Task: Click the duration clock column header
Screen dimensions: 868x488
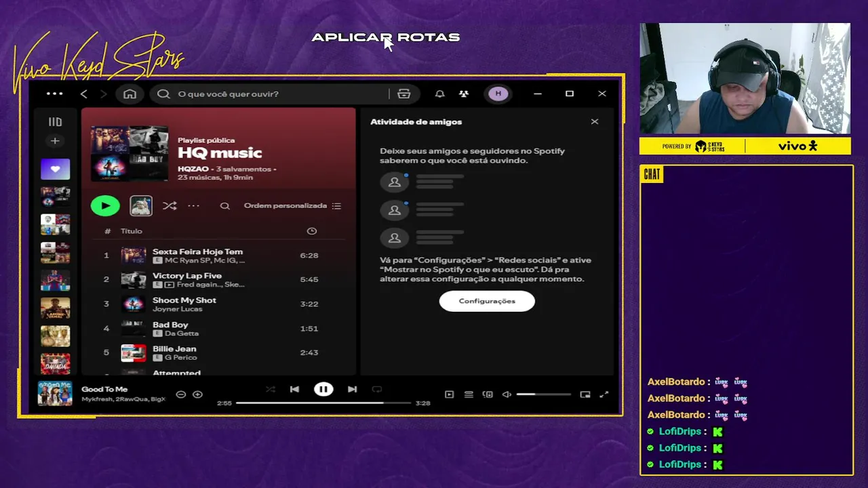Action: pos(312,231)
